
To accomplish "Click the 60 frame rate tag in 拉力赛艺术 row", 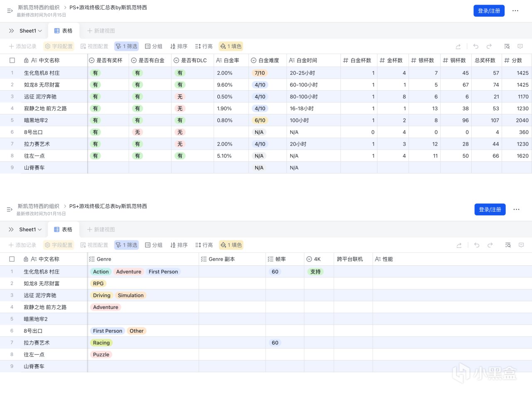I will pos(275,343).
